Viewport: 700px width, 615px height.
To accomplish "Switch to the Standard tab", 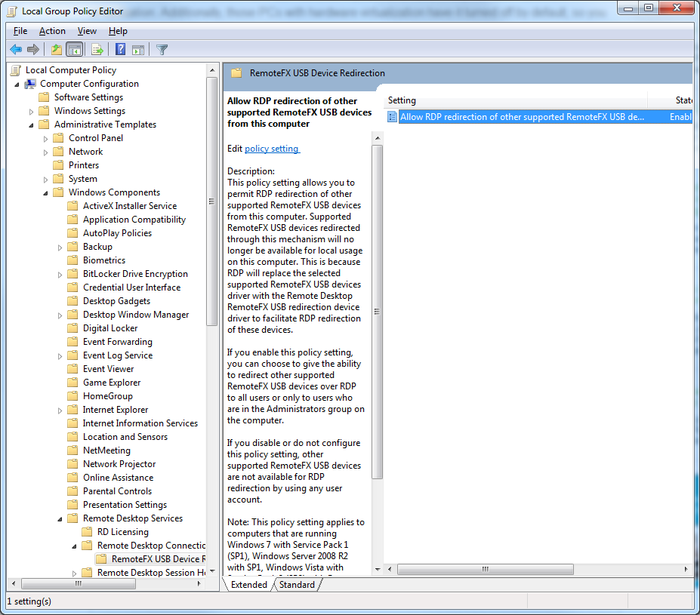I will pos(297,585).
